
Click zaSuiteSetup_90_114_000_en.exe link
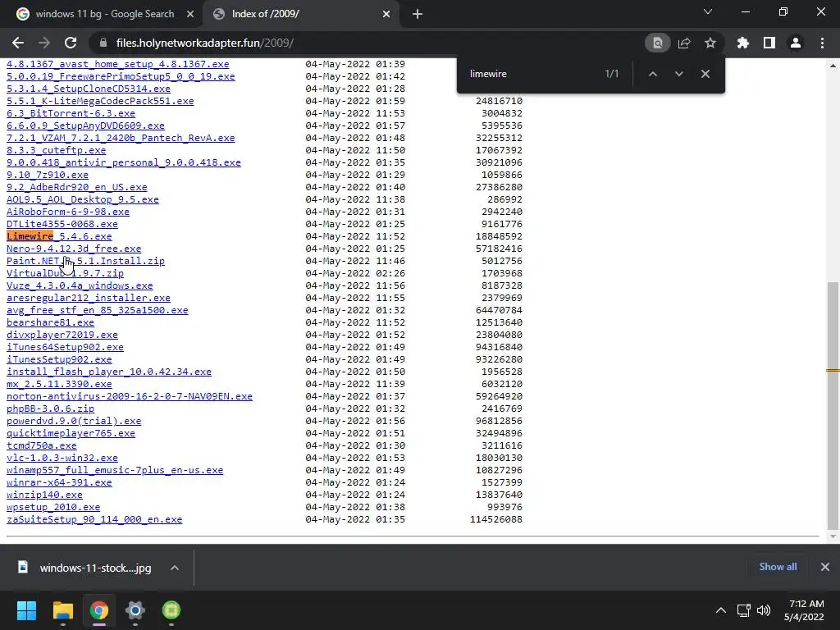[x=94, y=519]
